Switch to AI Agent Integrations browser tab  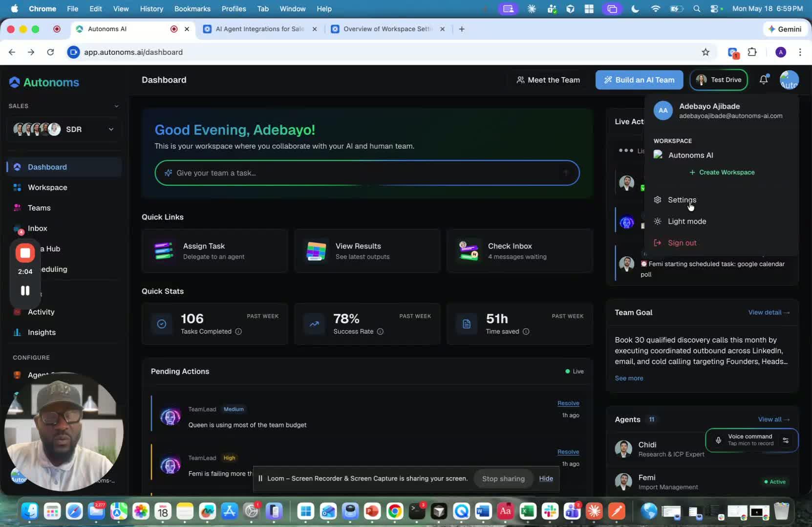click(x=259, y=29)
